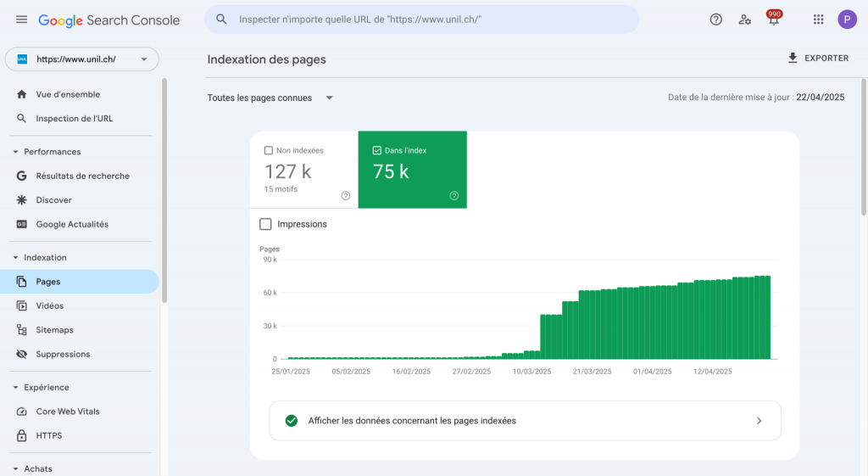This screenshot has width=868, height=476.
Task: Click the Google Search Console logo
Action: click(109, 20)
